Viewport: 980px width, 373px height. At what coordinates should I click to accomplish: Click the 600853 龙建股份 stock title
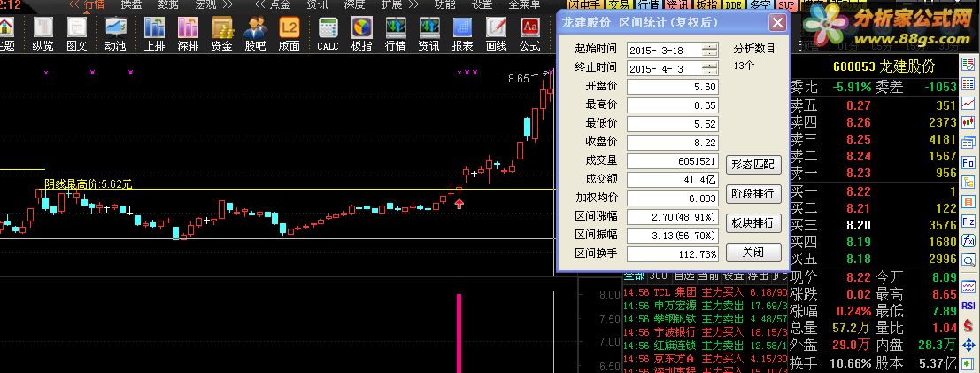[884, 66]
